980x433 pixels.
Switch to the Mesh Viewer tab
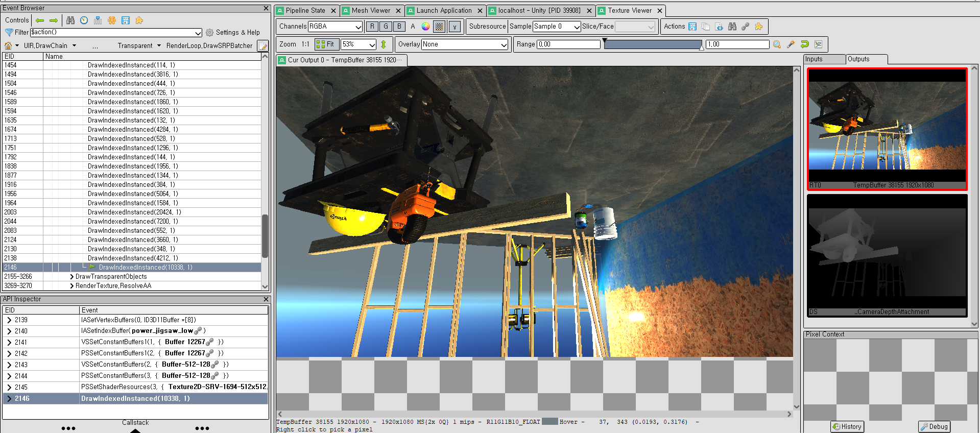[x=371, y=11]
